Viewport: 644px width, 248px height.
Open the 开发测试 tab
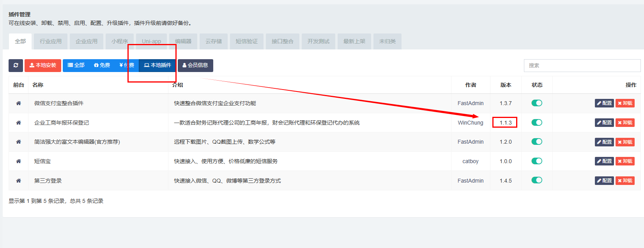(x=318, y=41)
